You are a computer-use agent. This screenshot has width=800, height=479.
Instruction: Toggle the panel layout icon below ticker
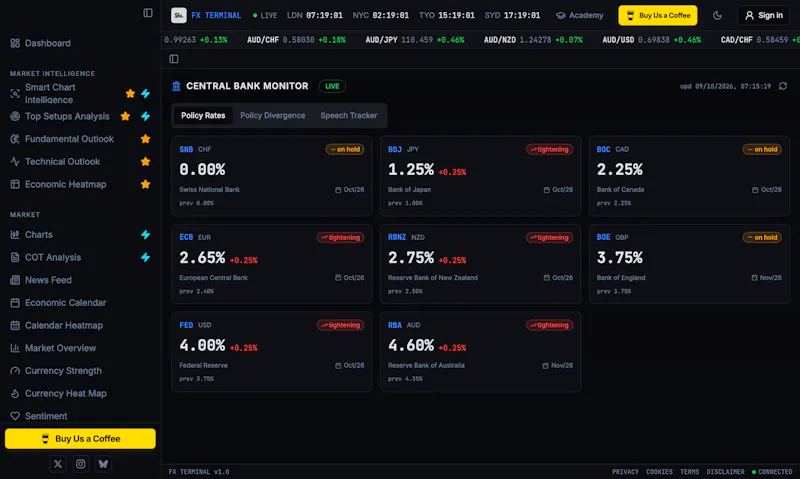pos(174,59)
